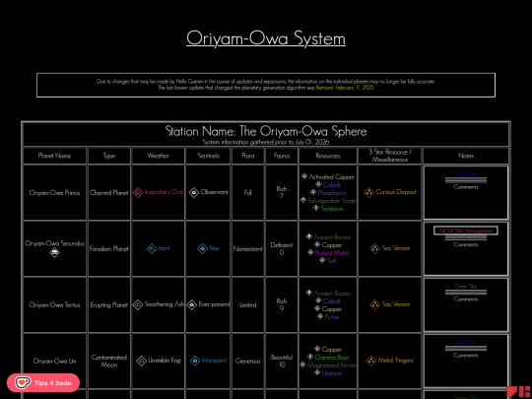Click the Magnetized Ferrite resource icon

pyautogui.click(x=303, y=365)
